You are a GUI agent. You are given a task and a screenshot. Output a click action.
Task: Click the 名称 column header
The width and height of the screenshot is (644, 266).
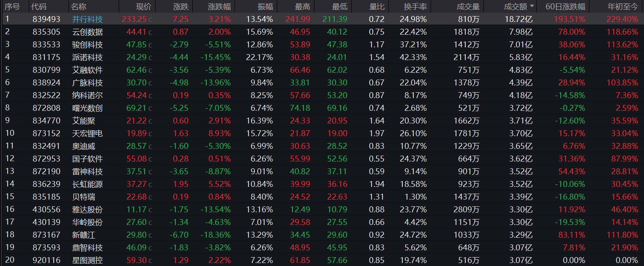pos(79,6)
